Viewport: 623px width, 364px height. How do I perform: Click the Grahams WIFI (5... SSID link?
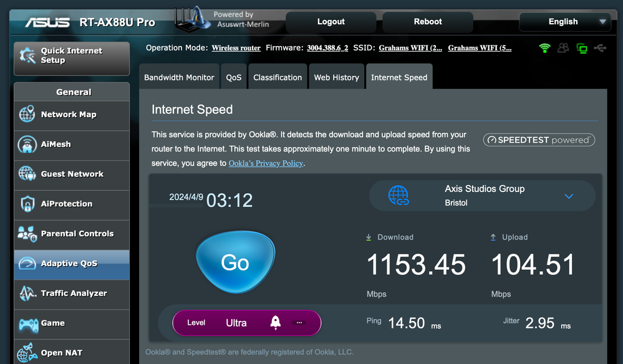[x=480, y=48]
